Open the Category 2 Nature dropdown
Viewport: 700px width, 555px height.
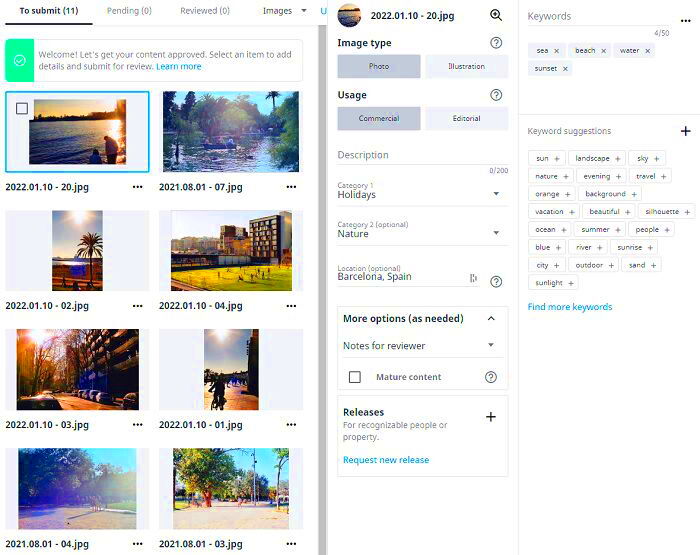point(422,231)
